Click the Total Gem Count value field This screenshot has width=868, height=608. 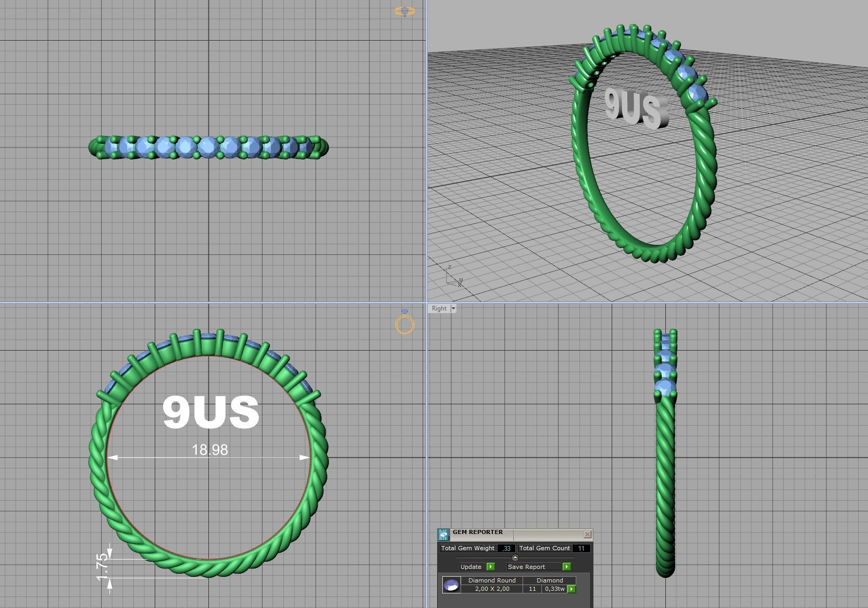click(581, 548)
